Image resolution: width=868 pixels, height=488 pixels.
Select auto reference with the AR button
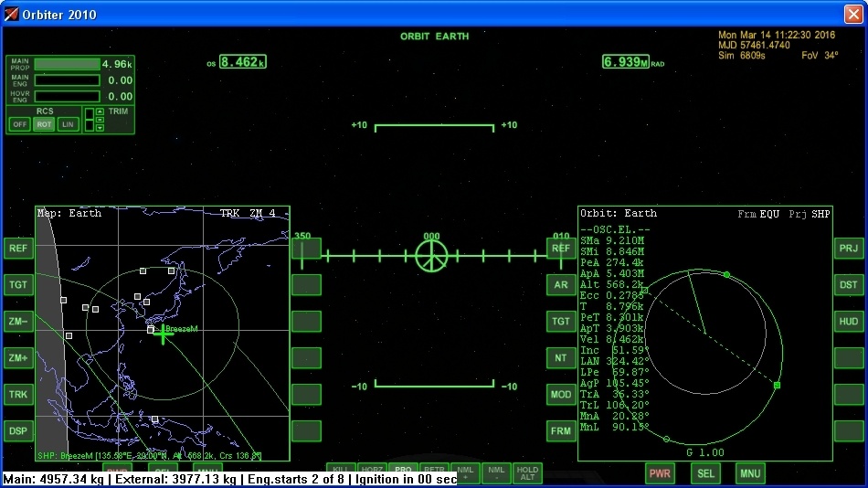(561, 285)
